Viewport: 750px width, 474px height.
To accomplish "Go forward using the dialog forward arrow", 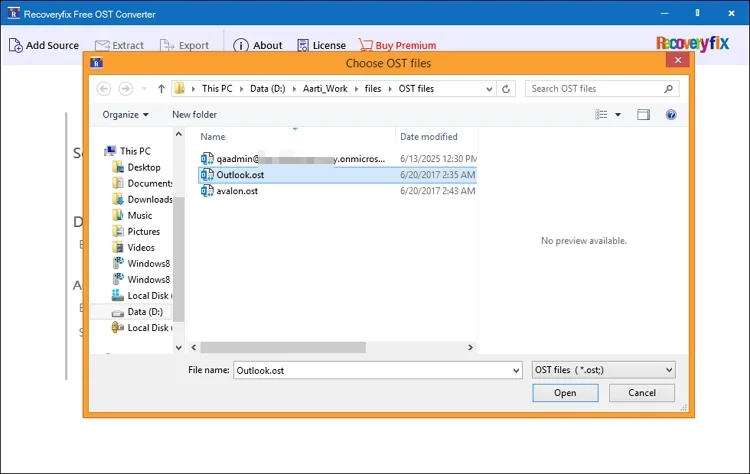I will pos(126,88).
